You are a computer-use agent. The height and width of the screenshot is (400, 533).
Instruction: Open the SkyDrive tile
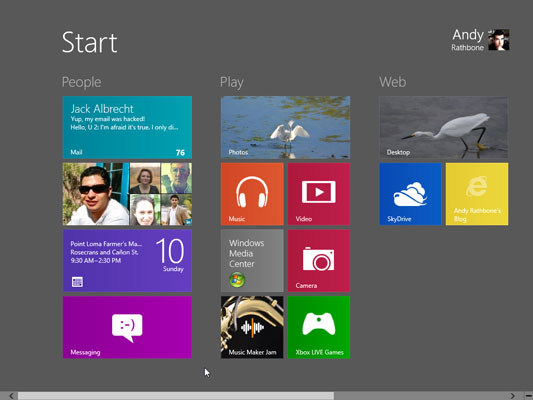tap(410, 194)
